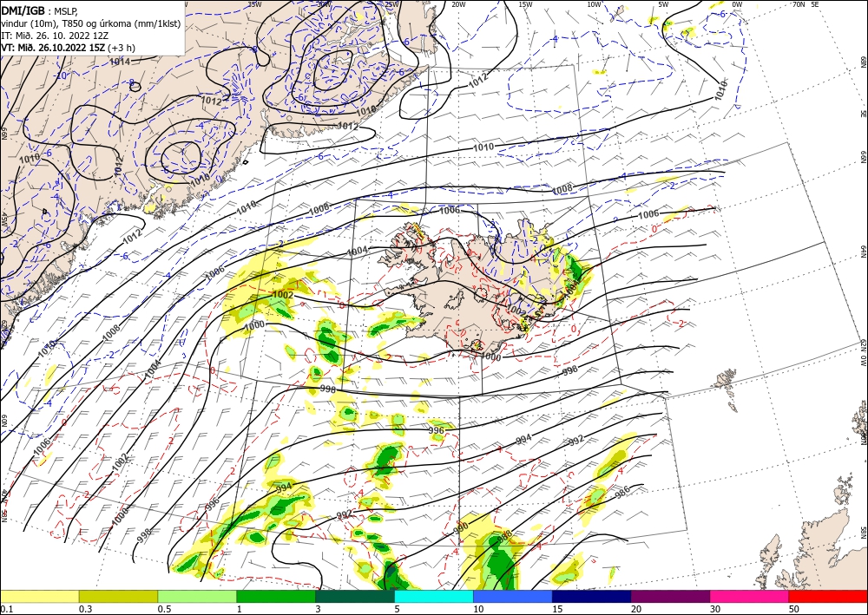Click the pink 30–50 mm legend swatch
The height and width of the screenshot is (615, 868).
click(750, 596)
